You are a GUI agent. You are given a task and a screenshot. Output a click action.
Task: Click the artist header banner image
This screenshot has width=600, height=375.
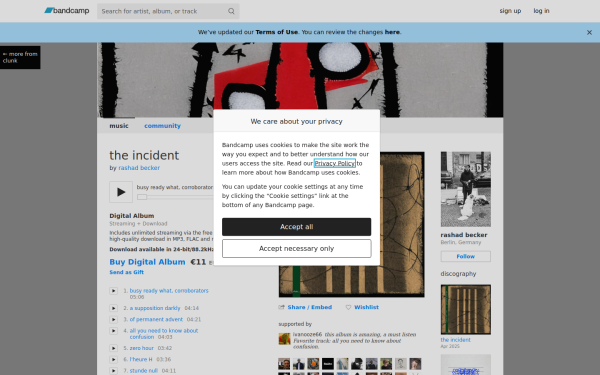click(x=300, y=80)
